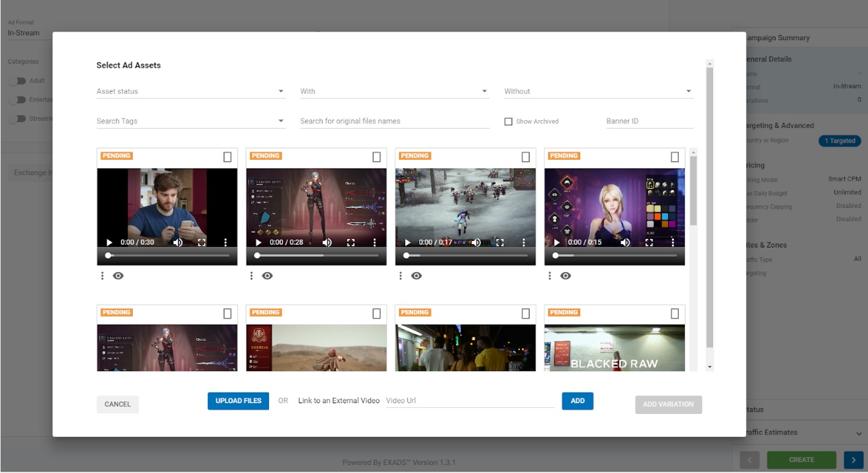Open the Asset status dropdown

[x=191, y=91]
